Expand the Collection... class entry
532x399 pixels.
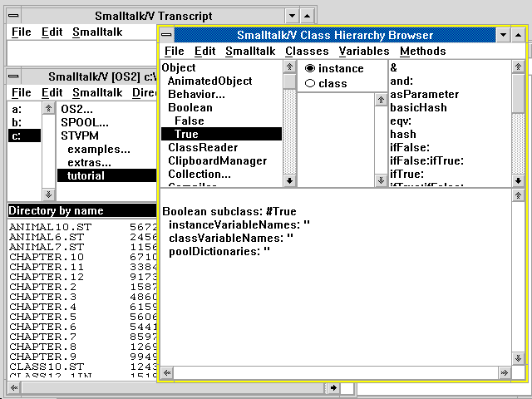[199, 174]
